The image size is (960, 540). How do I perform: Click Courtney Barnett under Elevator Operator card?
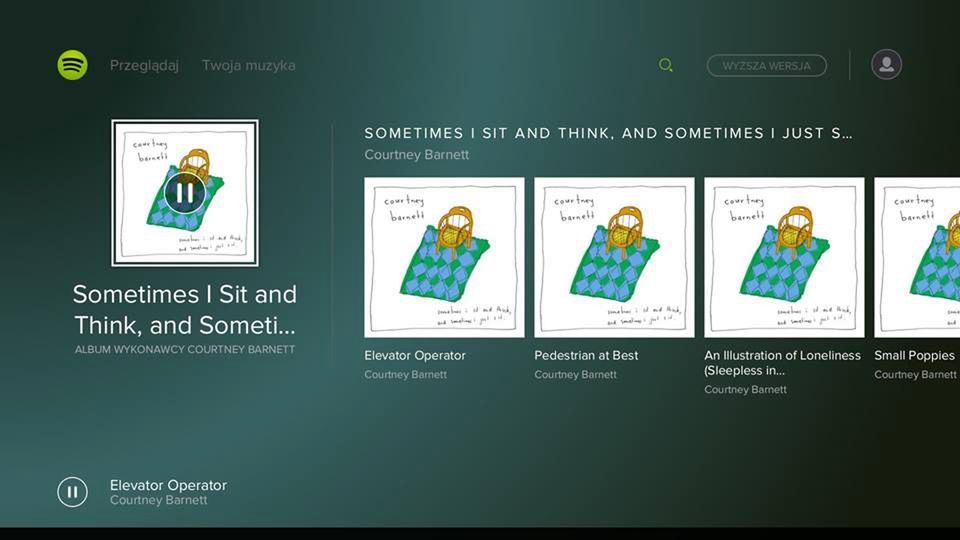405,375
